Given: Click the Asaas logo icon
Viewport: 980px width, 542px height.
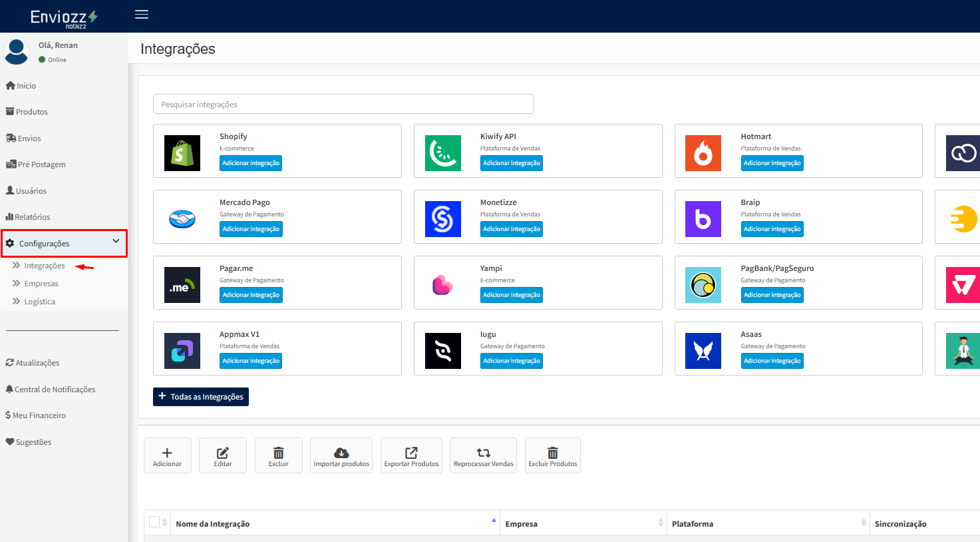Looking at the screenshot, I should pyautogui.click(x=703, y=351).
